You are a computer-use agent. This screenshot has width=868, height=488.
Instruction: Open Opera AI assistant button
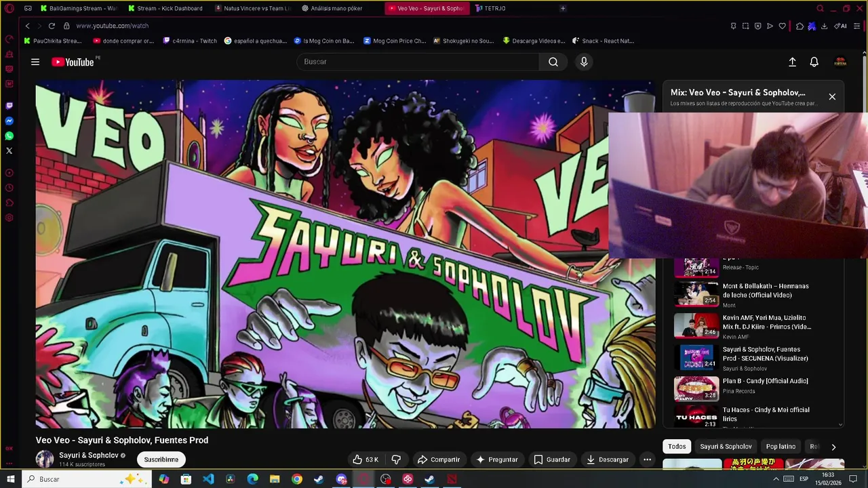(841, 26)
